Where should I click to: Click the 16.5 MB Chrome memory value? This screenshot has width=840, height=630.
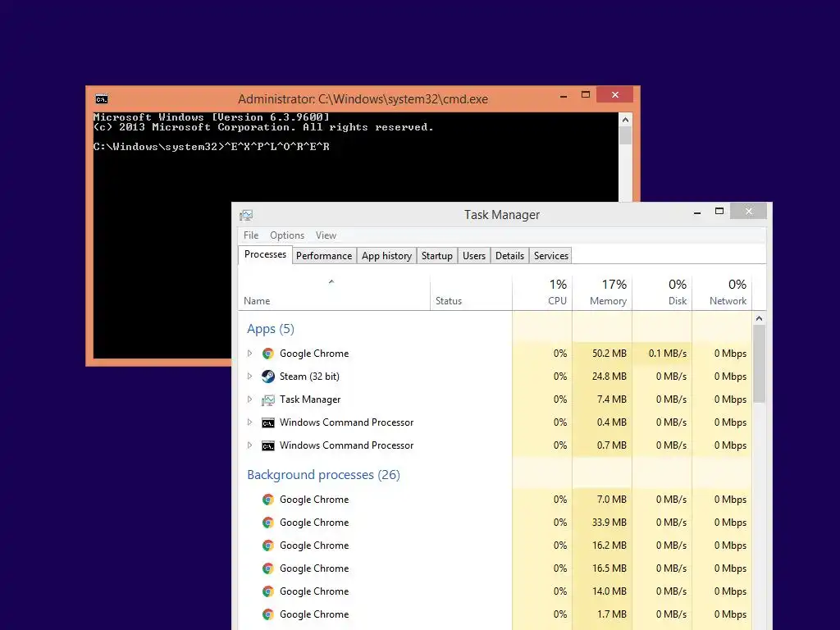[x=609, y=569]
